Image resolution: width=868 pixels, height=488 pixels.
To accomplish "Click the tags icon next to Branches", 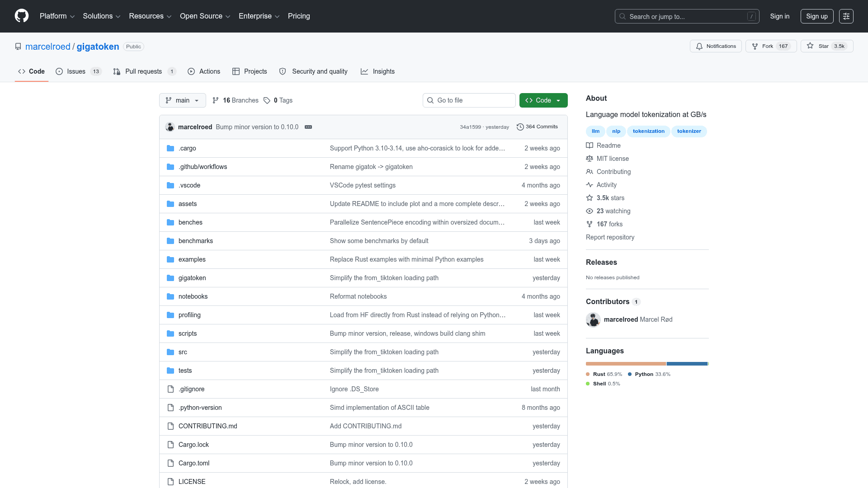I will point(267,100).
